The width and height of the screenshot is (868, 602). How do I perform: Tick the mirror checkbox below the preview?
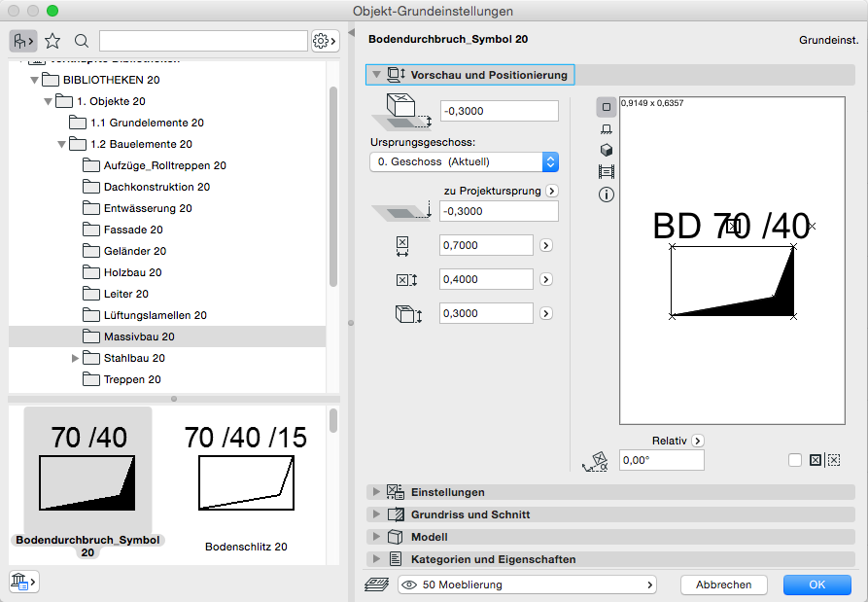795,460
